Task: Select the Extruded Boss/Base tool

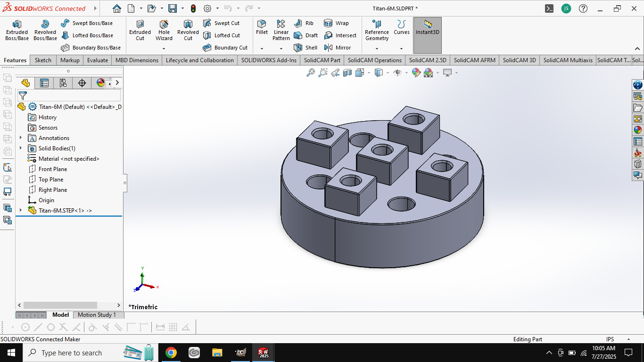Action: coord(17,30)
